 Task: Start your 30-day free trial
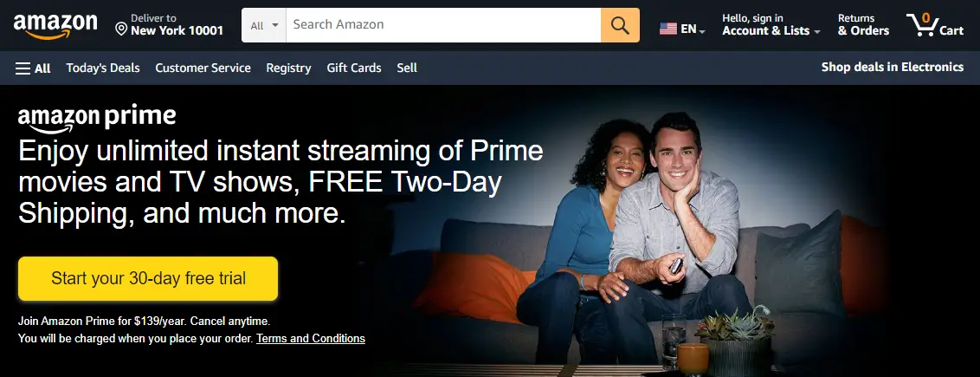click(148, 278)
